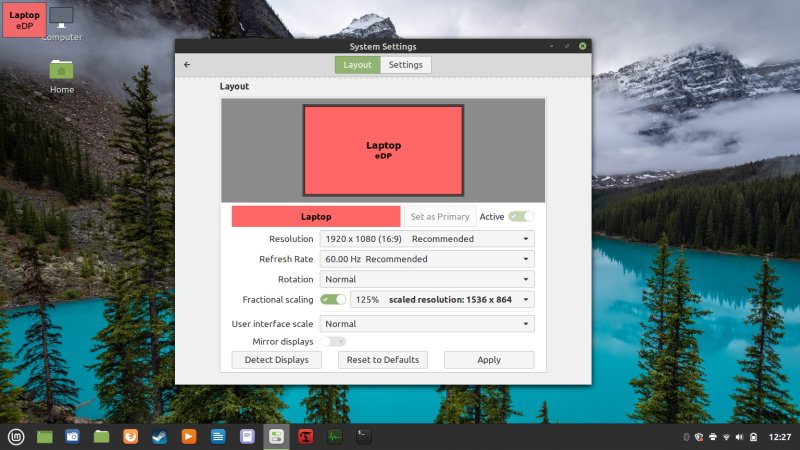Open the Rotation dropdown
The image size is (800, 450).
pos(427,279)
